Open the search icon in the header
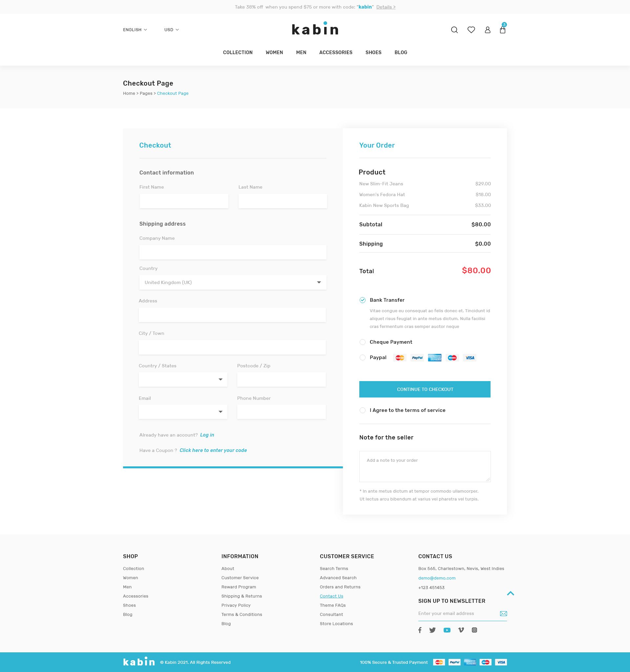 [454, 30]
